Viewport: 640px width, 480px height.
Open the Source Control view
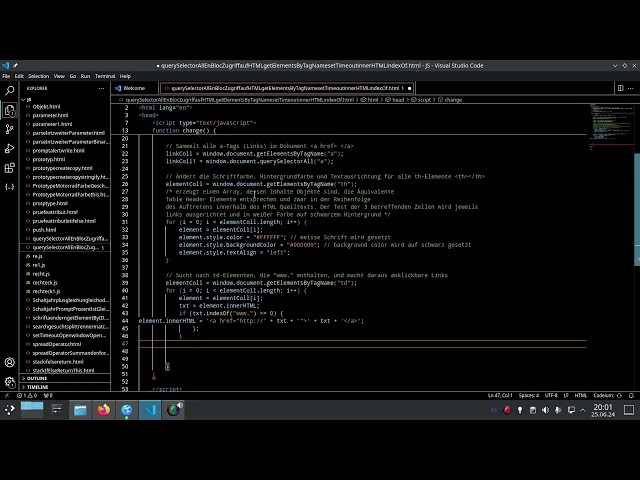[x=9, y=129]
